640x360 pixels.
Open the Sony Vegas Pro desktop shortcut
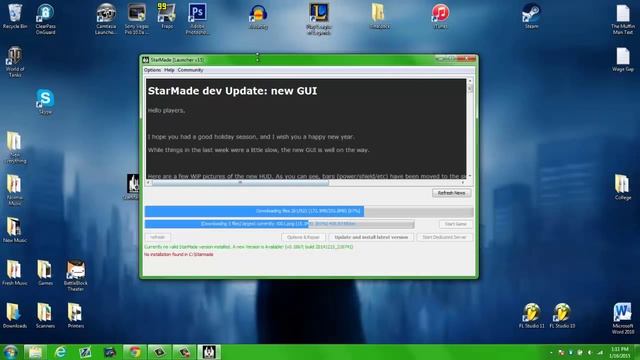coord(136,19)
